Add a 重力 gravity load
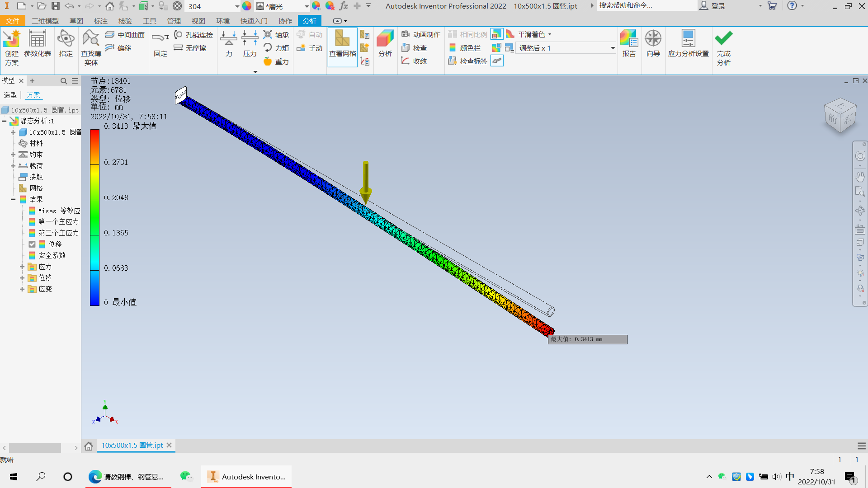Image resolution: width=868 pixels, height=488 pixels. (x=276, y=61)
